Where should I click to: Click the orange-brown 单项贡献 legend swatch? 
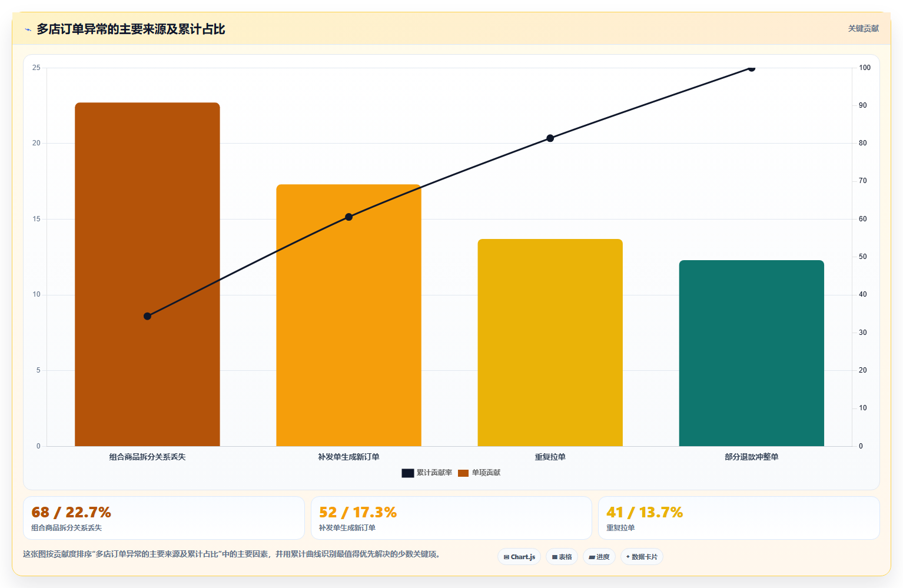(x=463, y=473)
